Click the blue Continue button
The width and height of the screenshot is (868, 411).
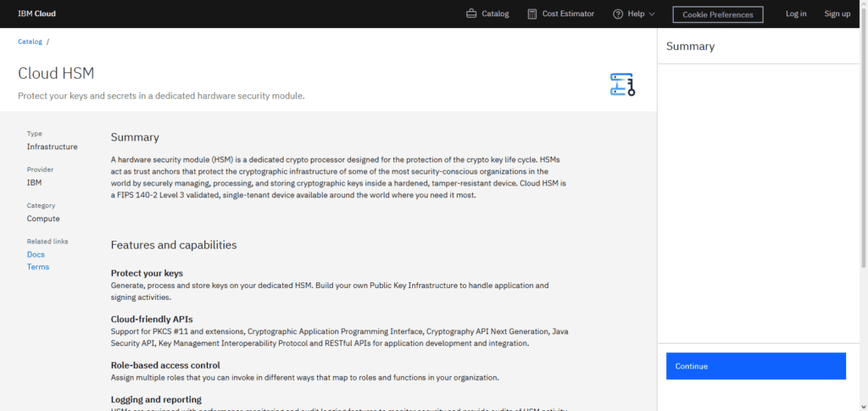755,366
